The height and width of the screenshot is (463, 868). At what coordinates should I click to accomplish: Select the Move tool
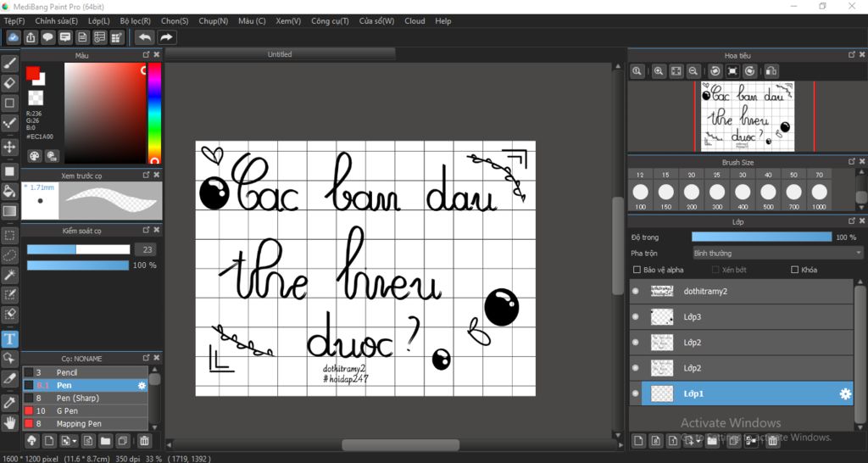9,147
